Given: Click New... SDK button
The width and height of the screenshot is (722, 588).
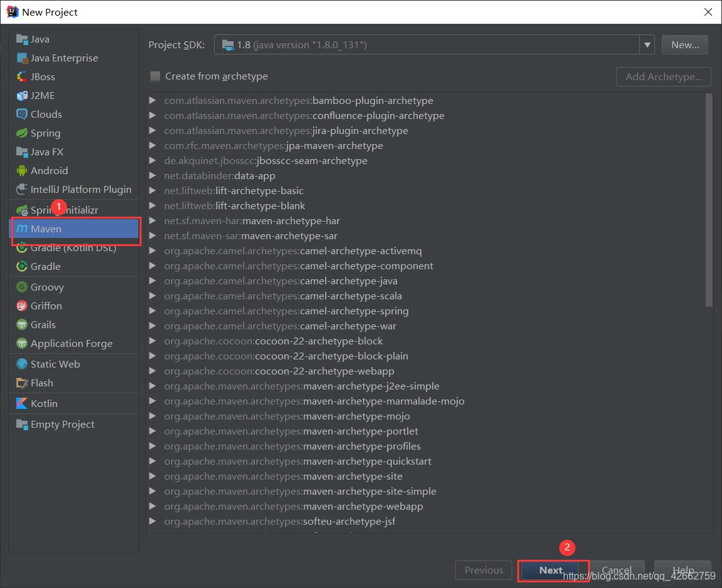Looking at the screenshot, I should (684, 44).
